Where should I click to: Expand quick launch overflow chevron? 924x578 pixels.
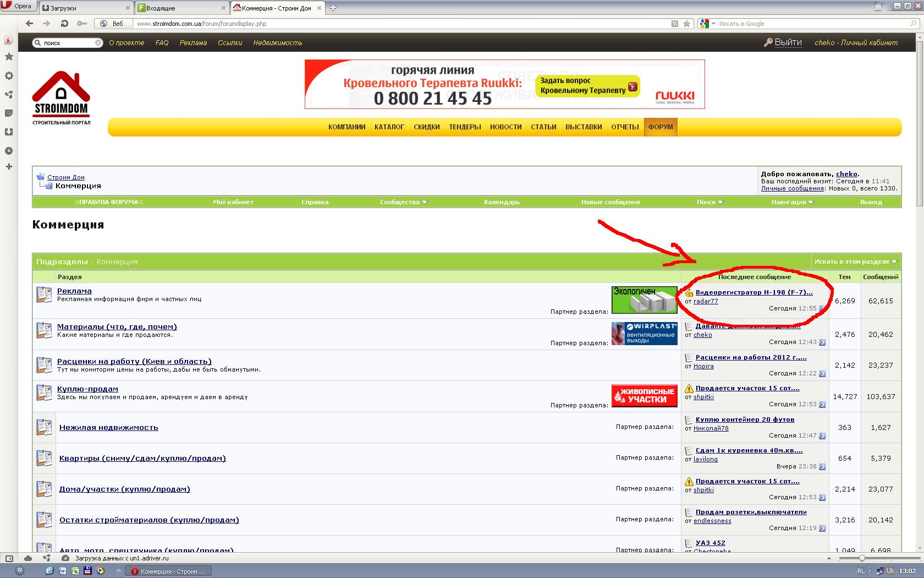[x=118, y=571]
